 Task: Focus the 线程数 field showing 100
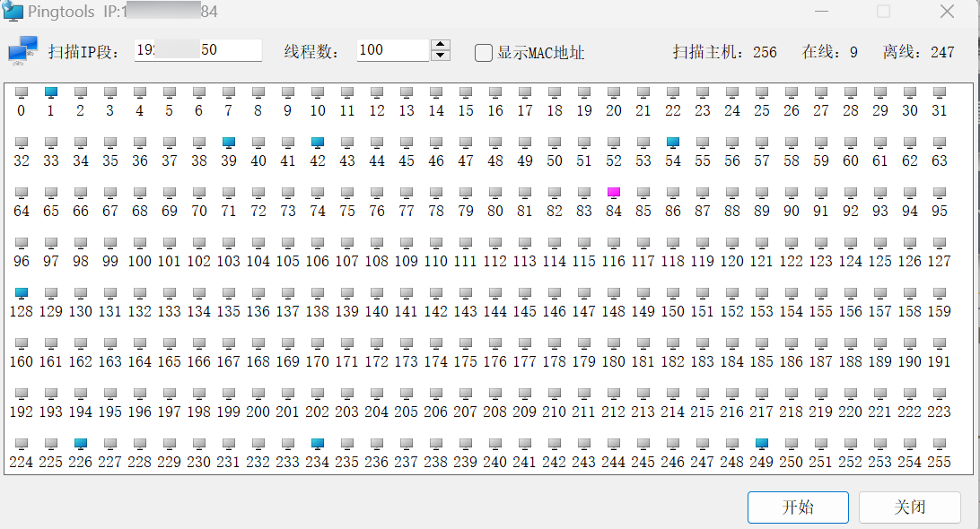click(x=391, y=51)
